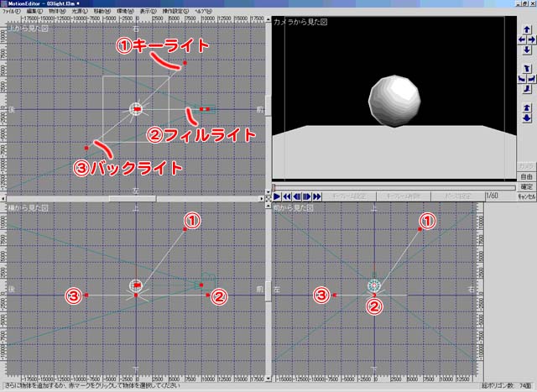Click the camera move left arrow
Viewport: 537px width, 392px height.
(x=521, y=39)
